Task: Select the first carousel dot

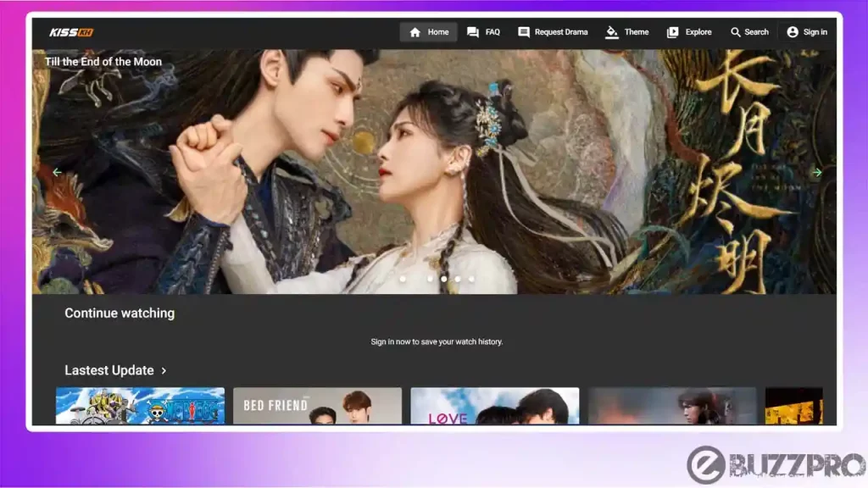Action: coord(403,279)
